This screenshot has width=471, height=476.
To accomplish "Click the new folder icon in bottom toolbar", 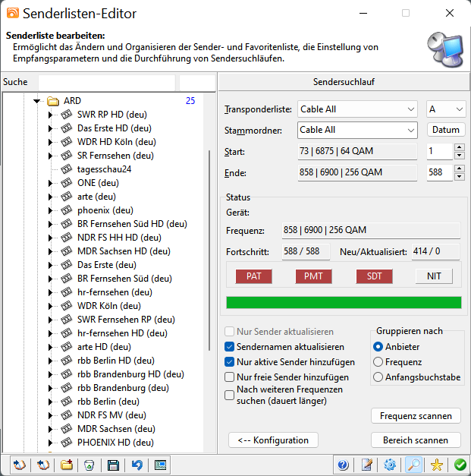I will [67, 465].
